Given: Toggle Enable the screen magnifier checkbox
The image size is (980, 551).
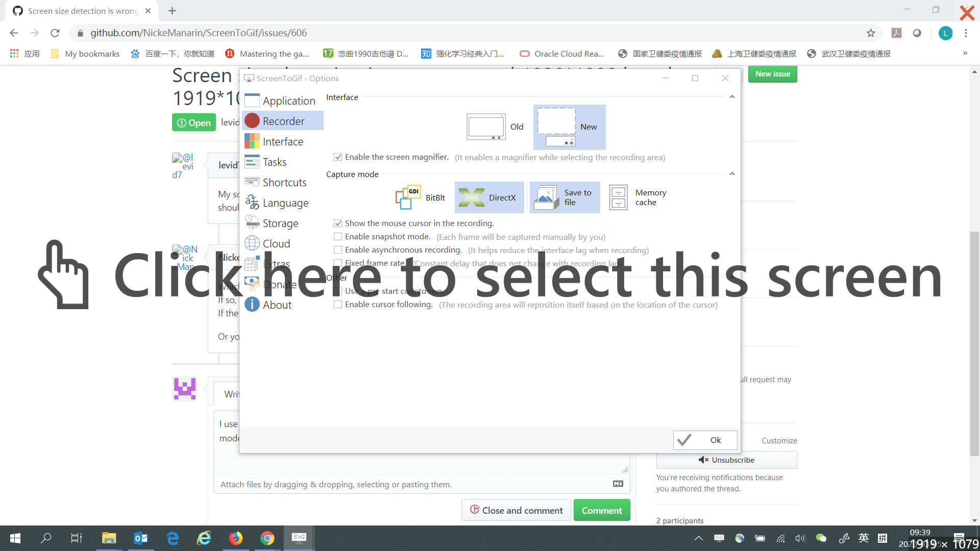Looking at the screenshot, I should coord(338,157).
